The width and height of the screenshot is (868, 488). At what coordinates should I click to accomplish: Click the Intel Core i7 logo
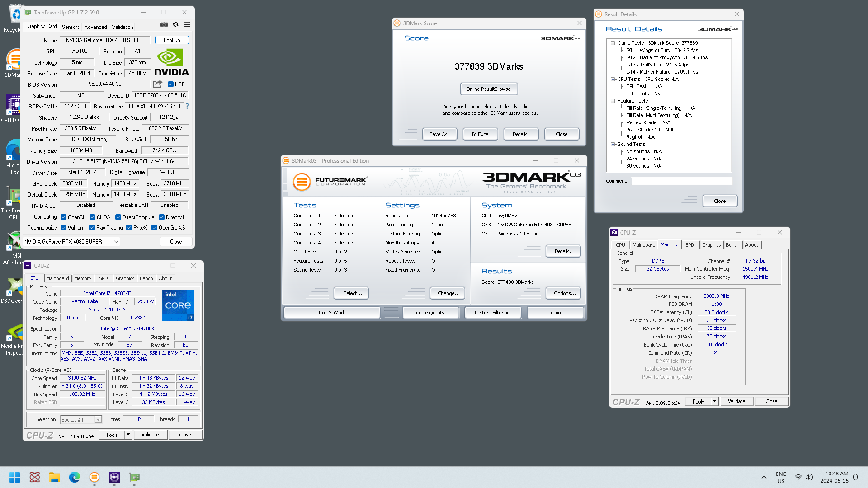click(x=178, y=305)
